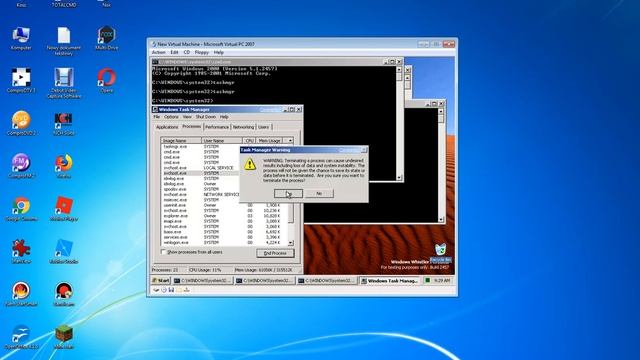Sort processes by Mem Usage column
640x360 pixels.
[269, 140]
